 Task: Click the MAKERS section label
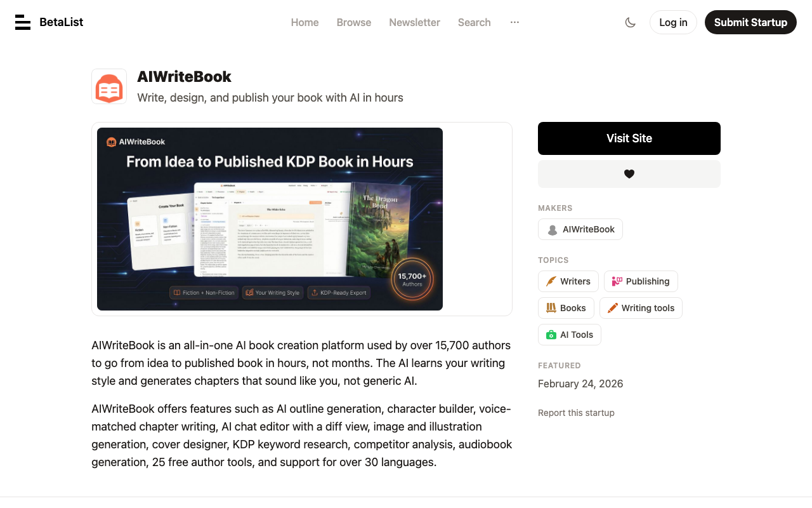[555, 208]
